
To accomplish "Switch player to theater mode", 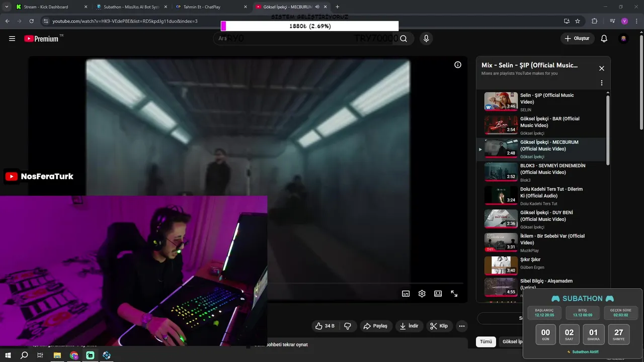I will (x=438, y=294).
